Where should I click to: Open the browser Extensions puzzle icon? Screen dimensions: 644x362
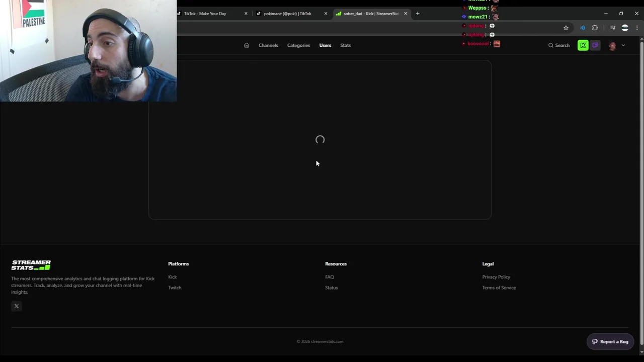coord(595,28)
